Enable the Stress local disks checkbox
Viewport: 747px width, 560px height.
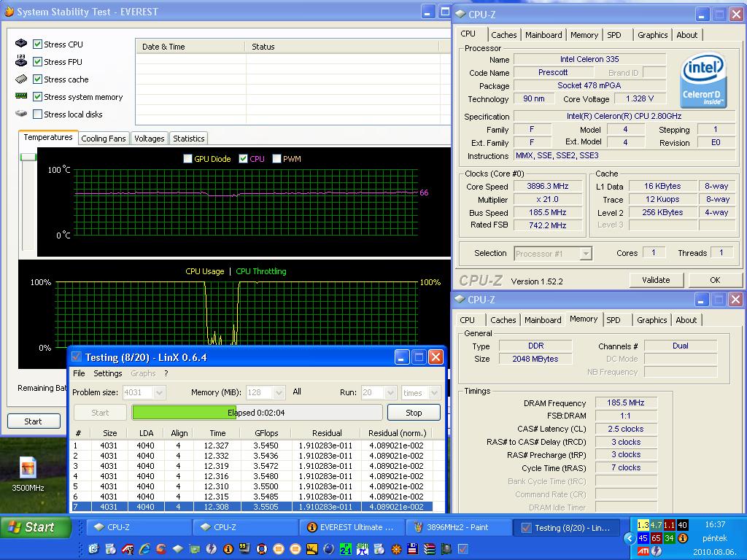pyautogui.click(x=38, y=114)
